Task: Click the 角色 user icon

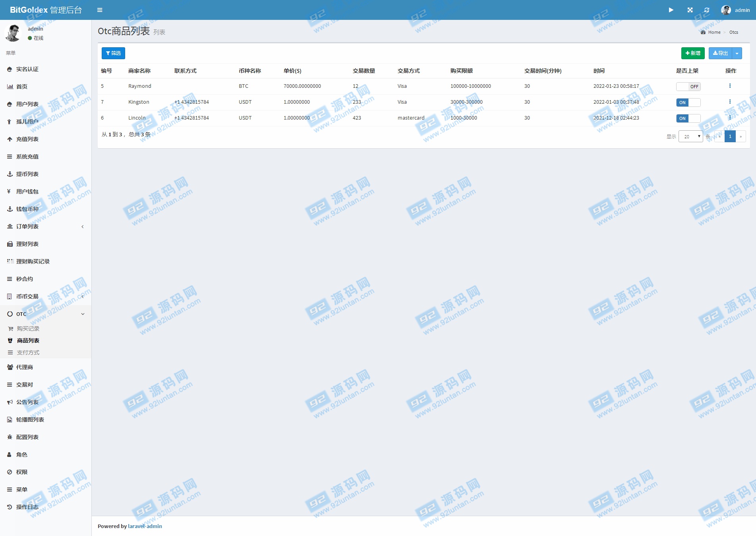Action: (9, 455)
